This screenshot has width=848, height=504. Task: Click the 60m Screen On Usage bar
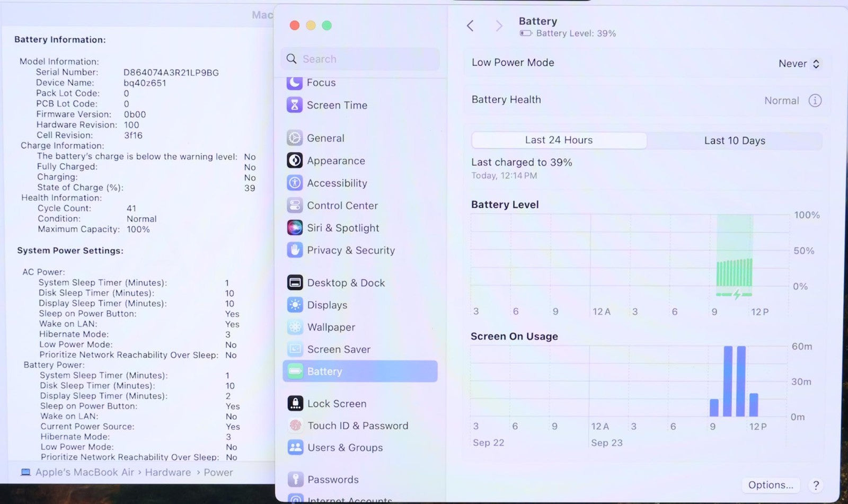click(728, 381)
